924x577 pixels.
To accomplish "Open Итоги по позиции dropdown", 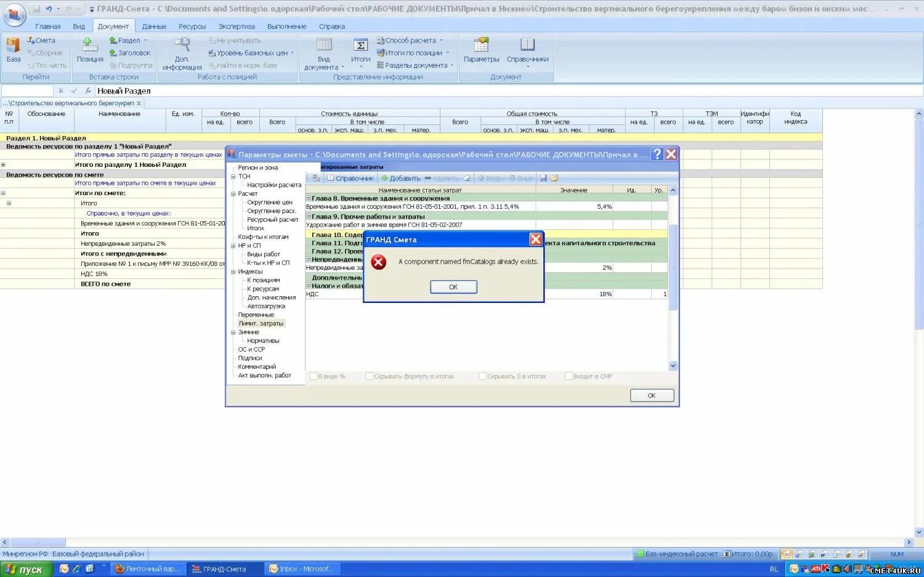I will point(448,53).
